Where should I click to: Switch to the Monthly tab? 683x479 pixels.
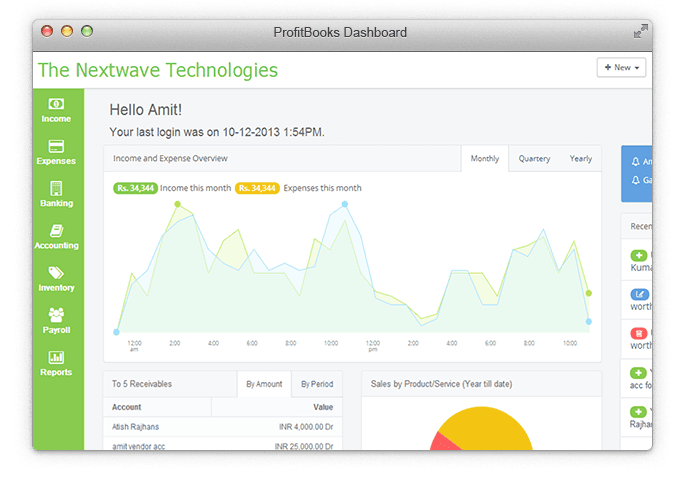tap(485, 159)
